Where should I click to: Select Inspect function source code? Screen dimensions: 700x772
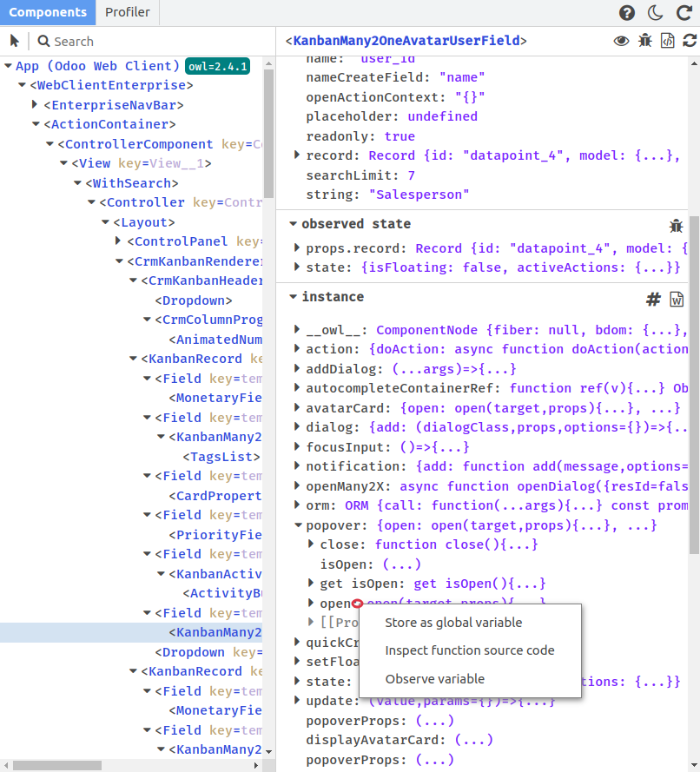coord(469,650)
